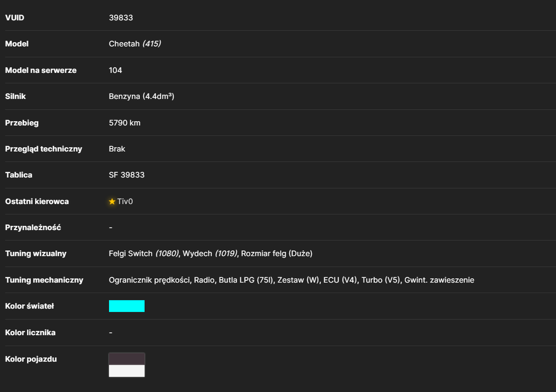
Task: Click the Gwint. zawieszenie tuning entry
Action: 439,280
